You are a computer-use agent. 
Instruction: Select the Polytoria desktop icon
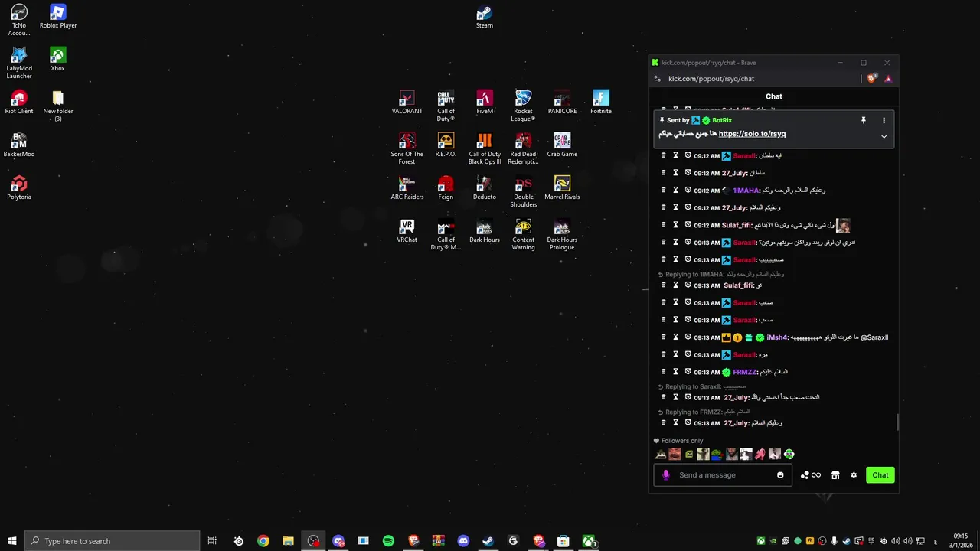pyautogui.click(x=19, y=188)
